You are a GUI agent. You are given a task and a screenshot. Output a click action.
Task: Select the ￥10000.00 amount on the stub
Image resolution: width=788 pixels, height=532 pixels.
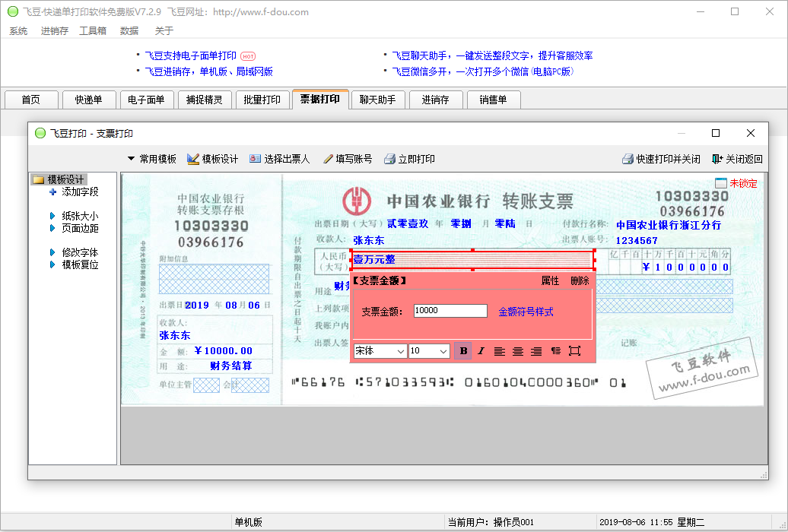pos(223,350)
